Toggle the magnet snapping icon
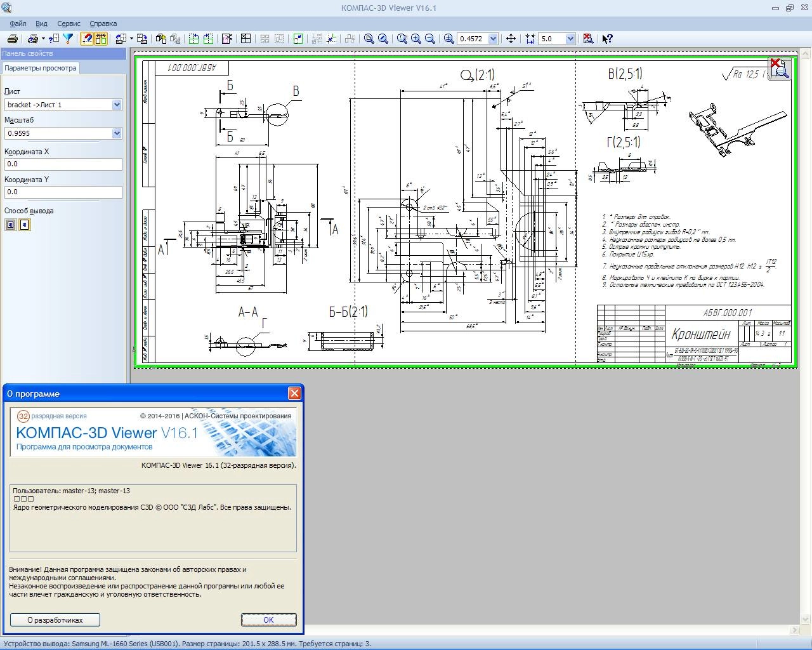 pos(88,39)
